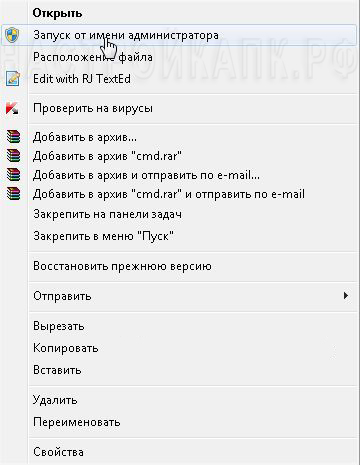Expand the Отправить submenu arrow

[x=346, y=295]
